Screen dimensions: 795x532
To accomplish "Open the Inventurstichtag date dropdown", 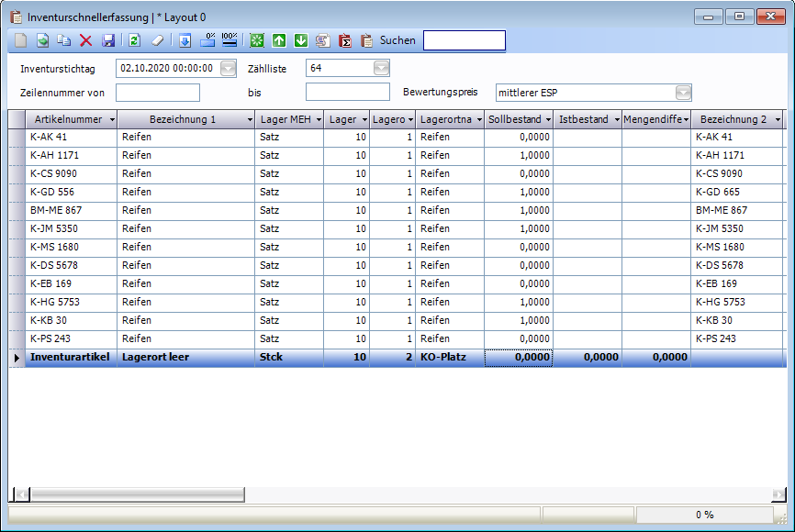I will [228, 68].
